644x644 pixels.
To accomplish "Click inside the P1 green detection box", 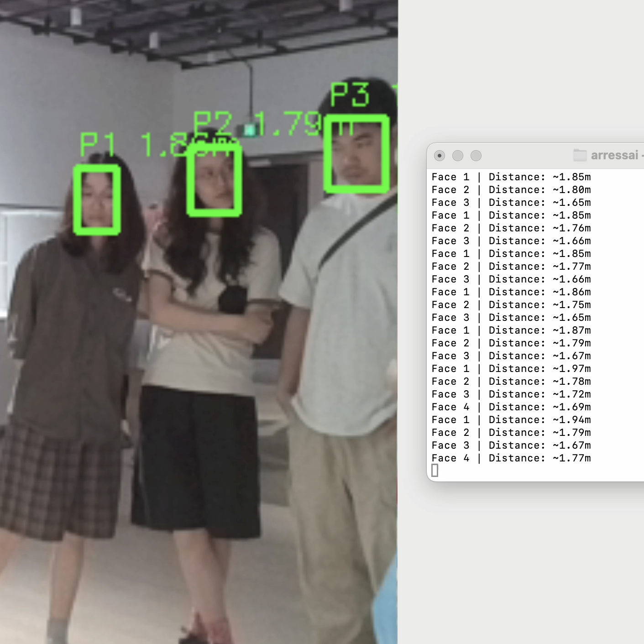I will pos(97,200).
